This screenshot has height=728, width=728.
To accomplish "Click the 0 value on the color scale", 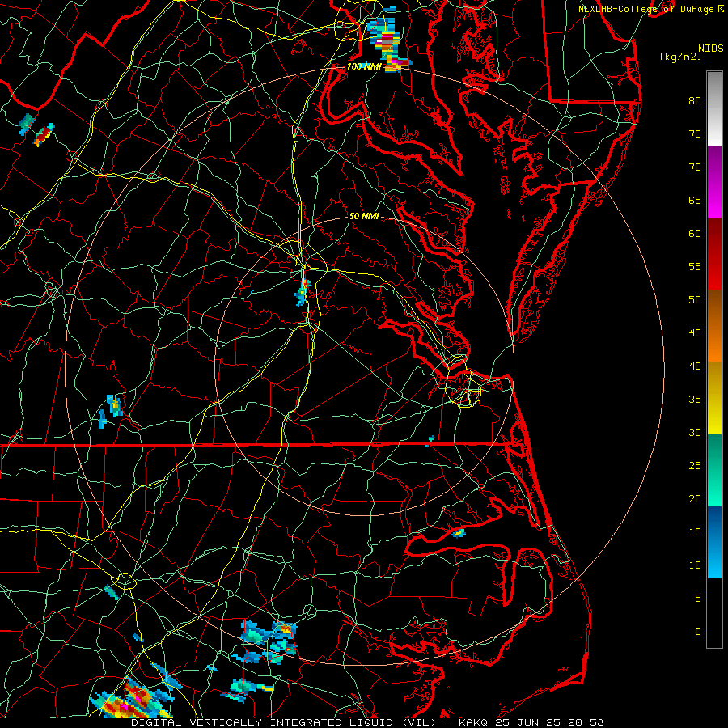I will pyautogui.click(x=698, y=632).
